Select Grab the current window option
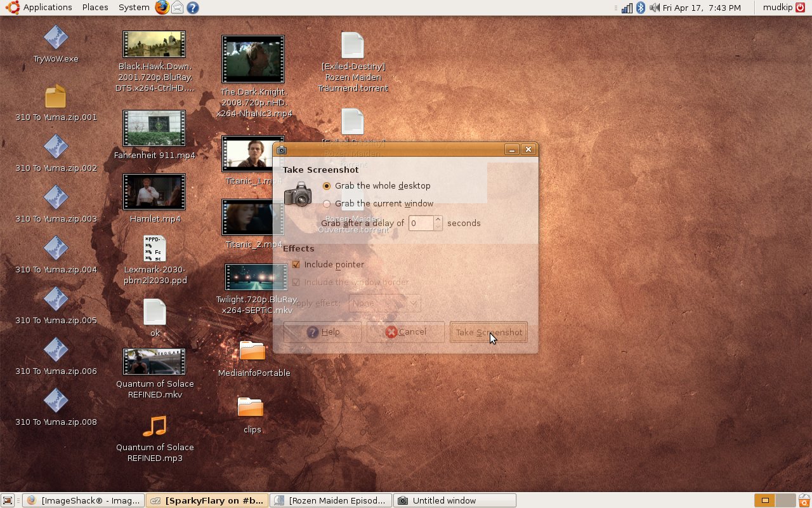Image resolution: width=812 pixels, height=508 pixels. (x=327, y=204)
